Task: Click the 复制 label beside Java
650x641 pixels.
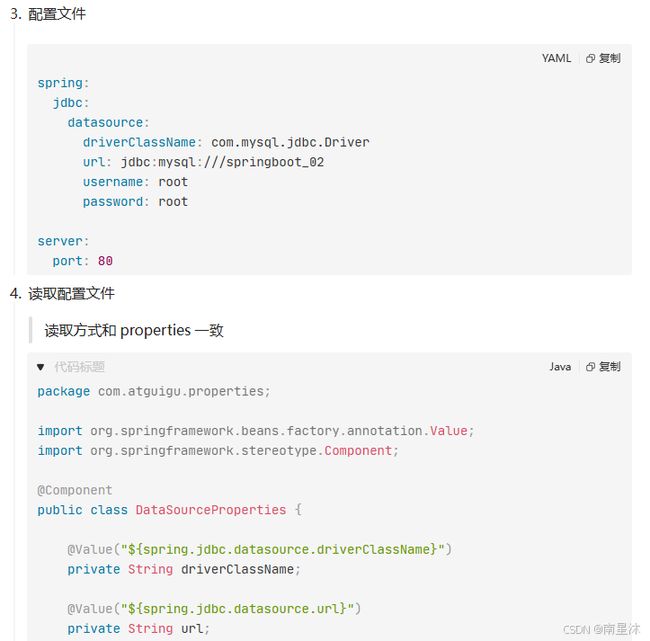Action: [x=610, y=367]
